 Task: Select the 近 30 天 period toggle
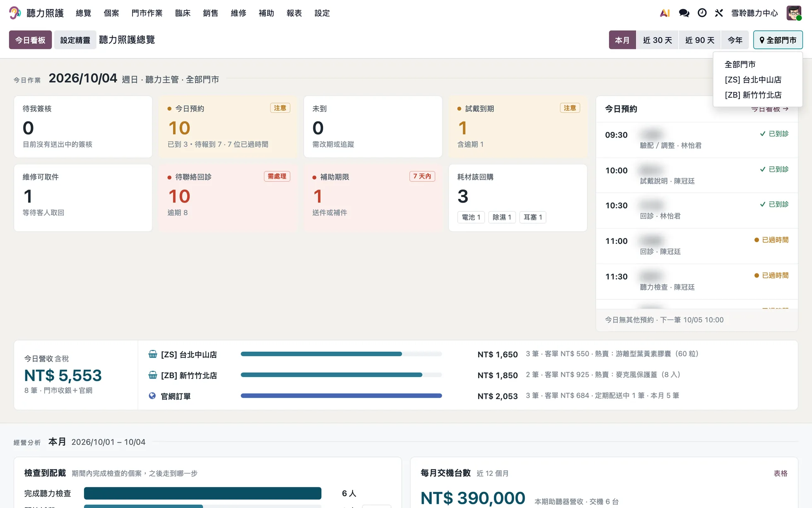657,40
